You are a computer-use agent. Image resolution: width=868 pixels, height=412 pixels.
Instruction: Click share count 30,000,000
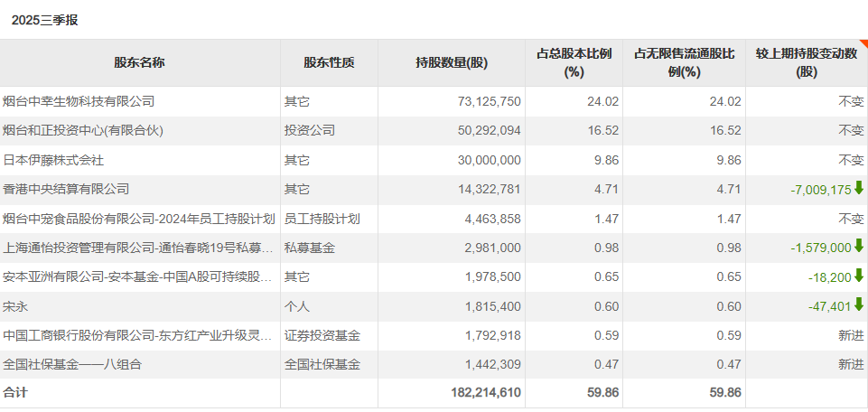(x=490, y=161)
